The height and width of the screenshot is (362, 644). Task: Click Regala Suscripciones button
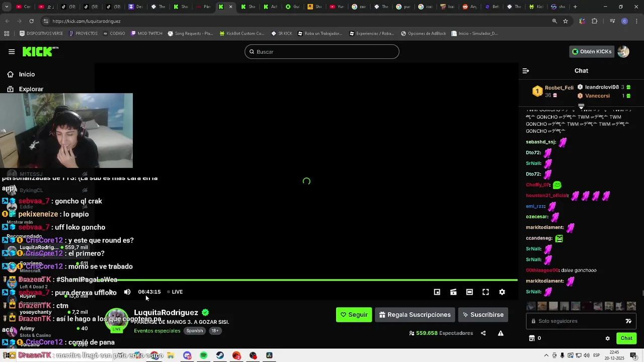[415, 315]
